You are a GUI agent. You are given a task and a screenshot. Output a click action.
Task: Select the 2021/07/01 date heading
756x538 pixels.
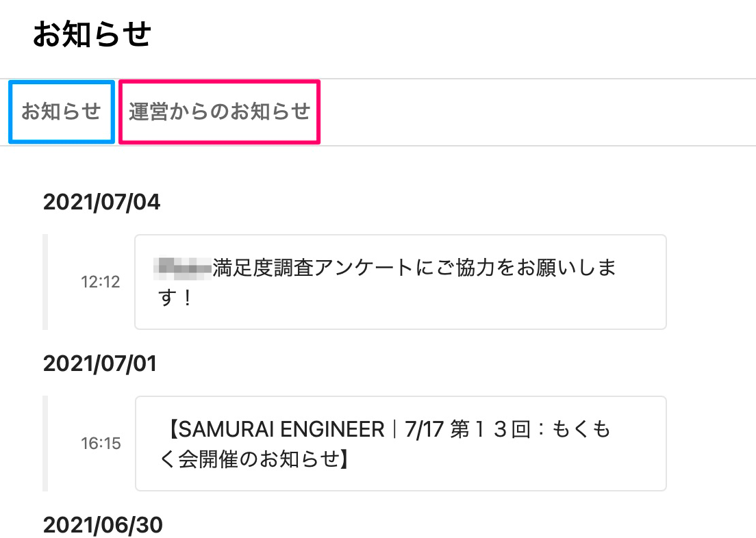point(100,364)
